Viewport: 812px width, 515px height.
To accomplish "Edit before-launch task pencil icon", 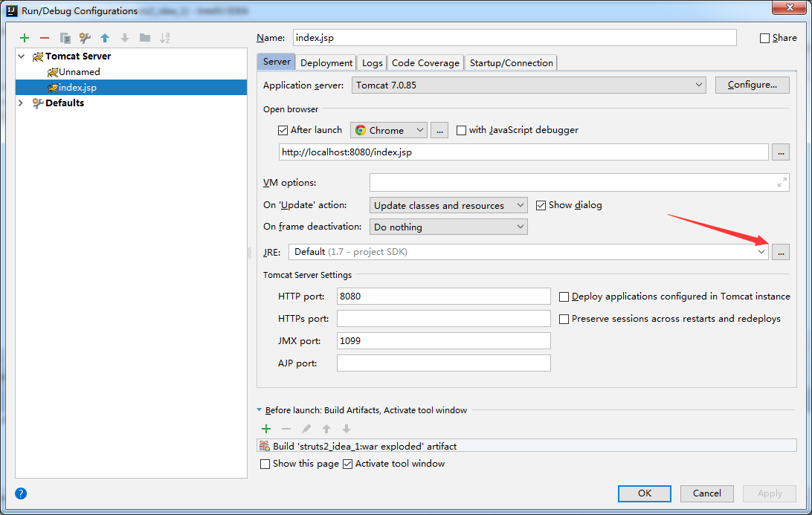I will 306,429.
